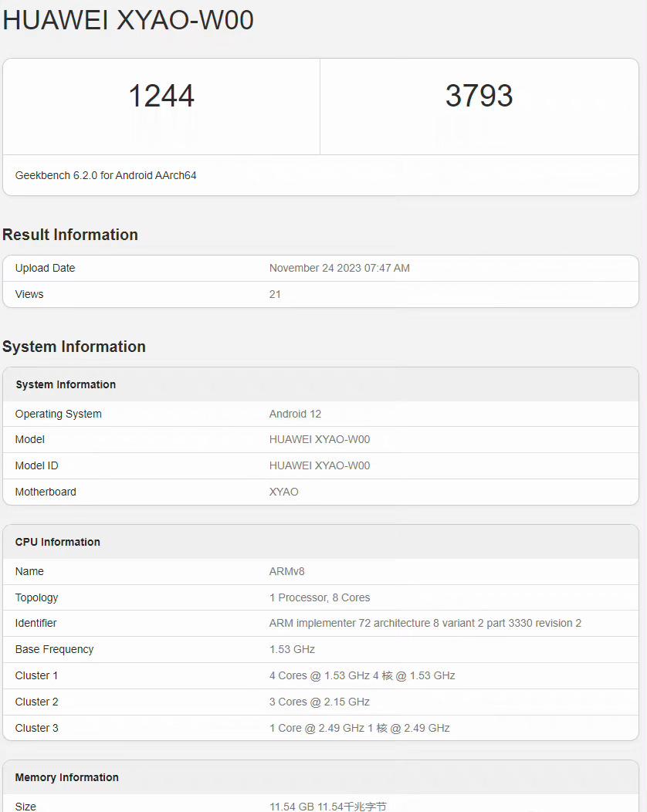647x812 pixels.
Task: Click the Views label
Action: pos(29,294)
